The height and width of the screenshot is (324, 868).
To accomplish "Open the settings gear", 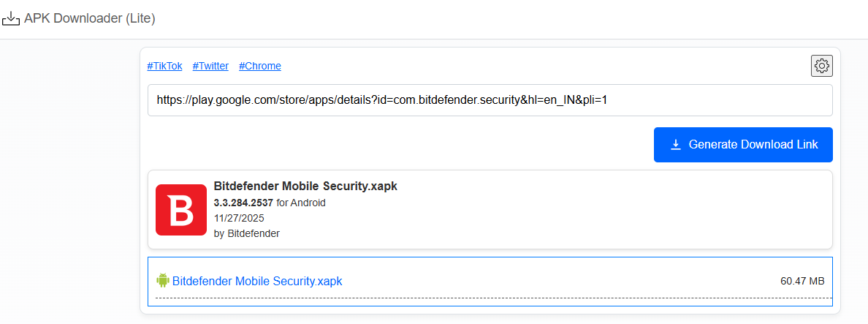I will tap(822, 66).
